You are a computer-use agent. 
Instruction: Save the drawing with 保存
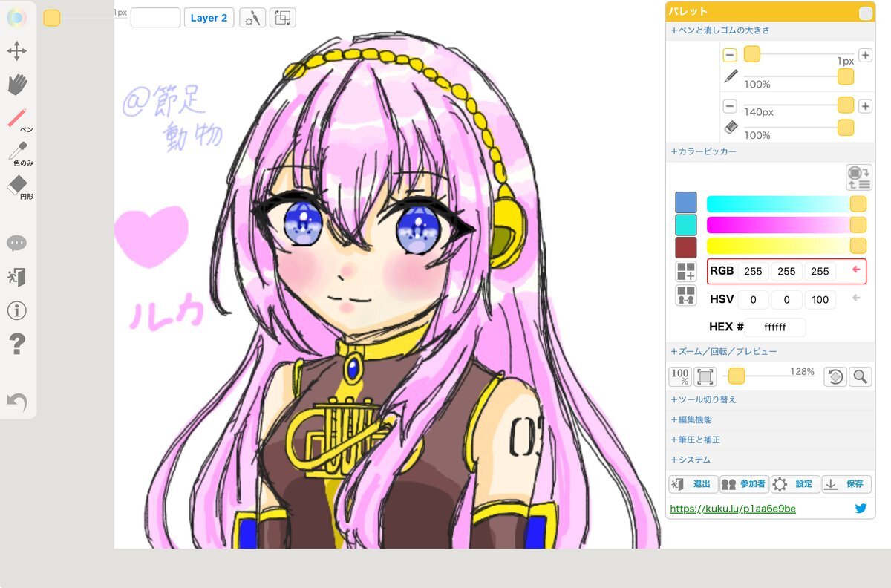(846, 484)
